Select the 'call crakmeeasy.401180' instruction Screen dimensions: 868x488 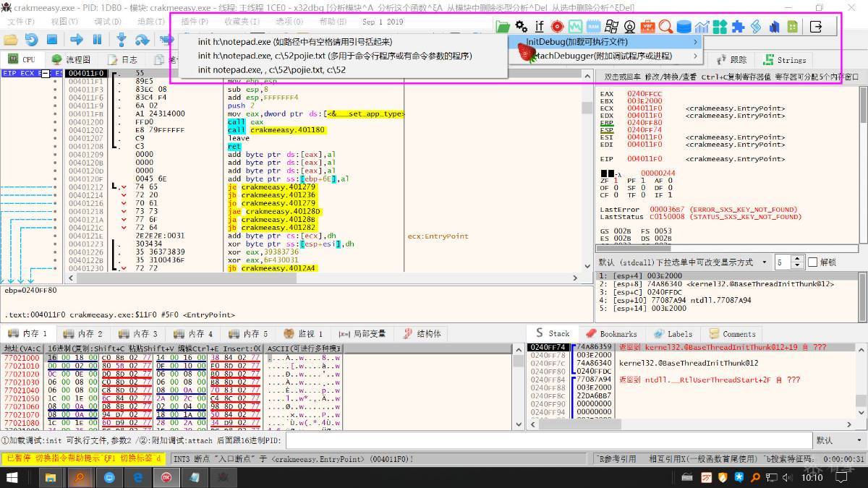(x=276, y=130)
